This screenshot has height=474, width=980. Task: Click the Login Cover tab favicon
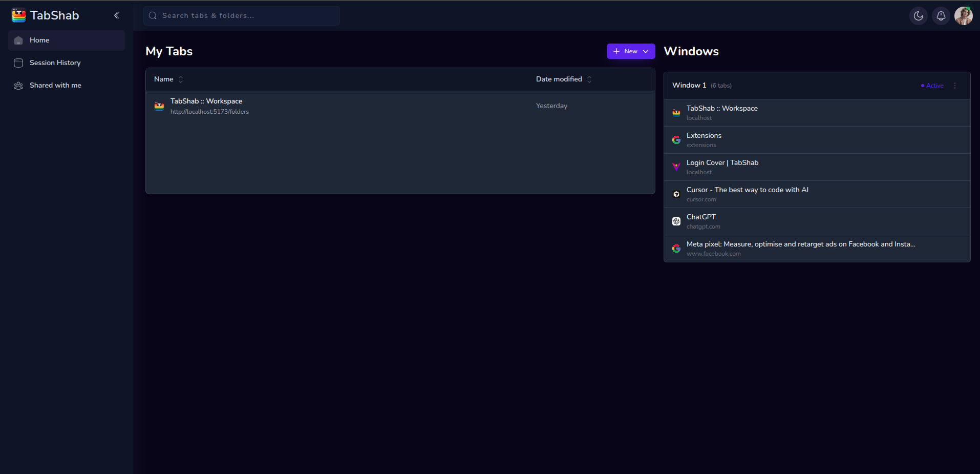point(676,167)
